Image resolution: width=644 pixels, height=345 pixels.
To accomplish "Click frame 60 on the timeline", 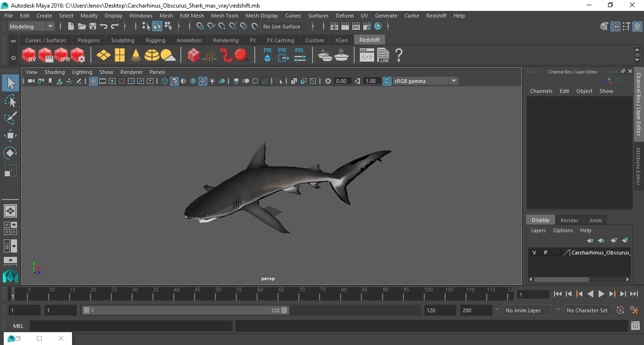I will (260, 293).
